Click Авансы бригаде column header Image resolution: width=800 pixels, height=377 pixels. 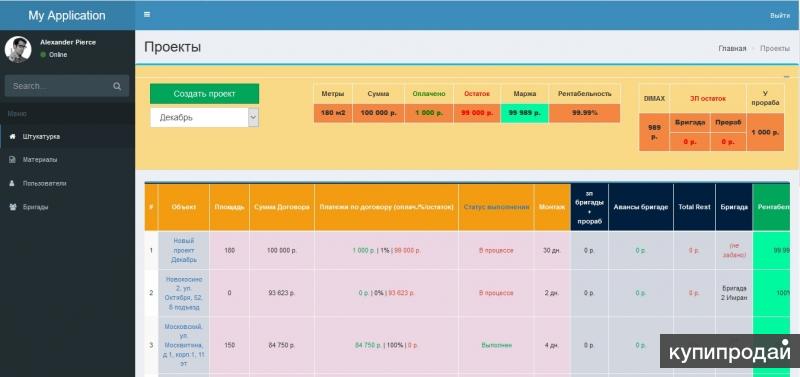(640, 207)
